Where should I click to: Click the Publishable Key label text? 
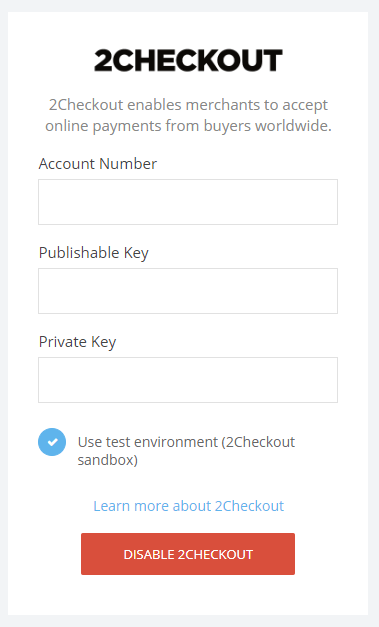tap(94, 253)
